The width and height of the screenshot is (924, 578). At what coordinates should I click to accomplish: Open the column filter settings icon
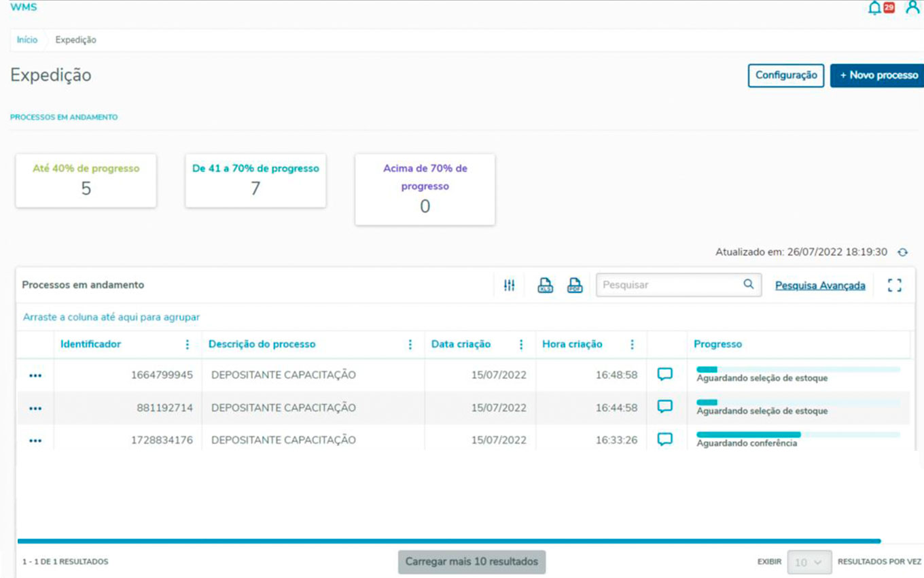click(509, 286)
